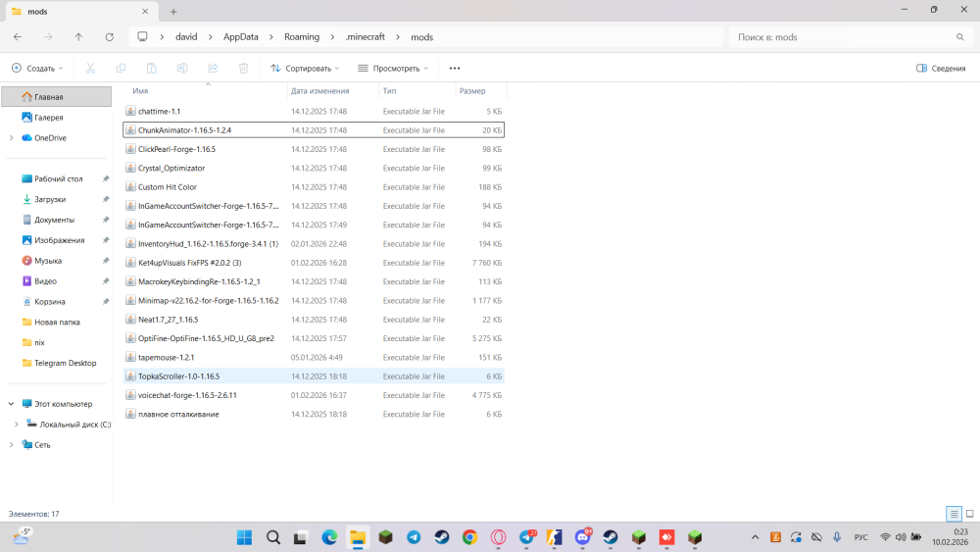Go to AppData in address bar
The height and width of the screenshot is (552, 980).
click(x=241, y=37)
